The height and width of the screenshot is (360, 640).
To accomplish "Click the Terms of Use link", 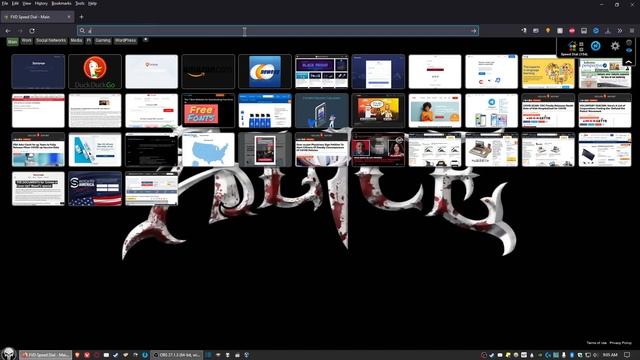I will (x=596, y=343).
